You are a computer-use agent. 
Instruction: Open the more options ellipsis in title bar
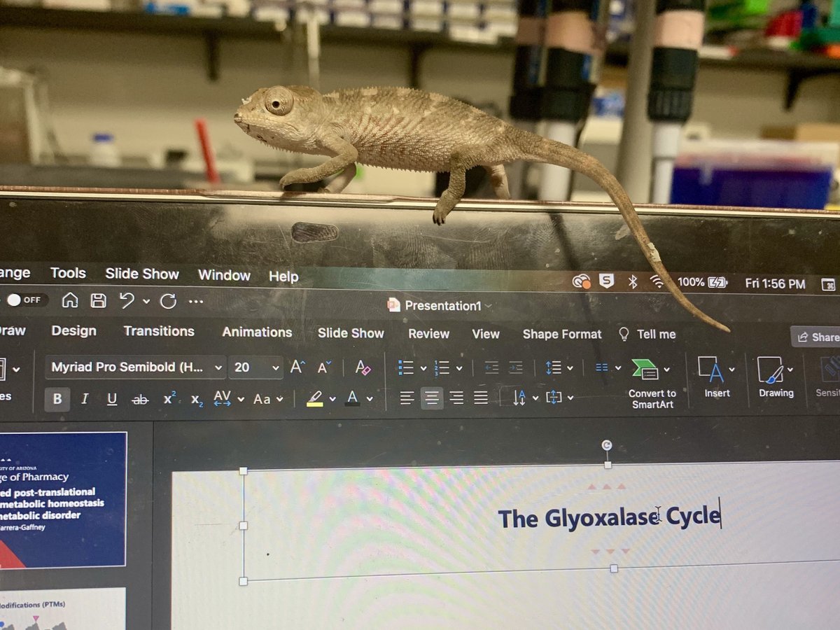(x=196, y=302)
